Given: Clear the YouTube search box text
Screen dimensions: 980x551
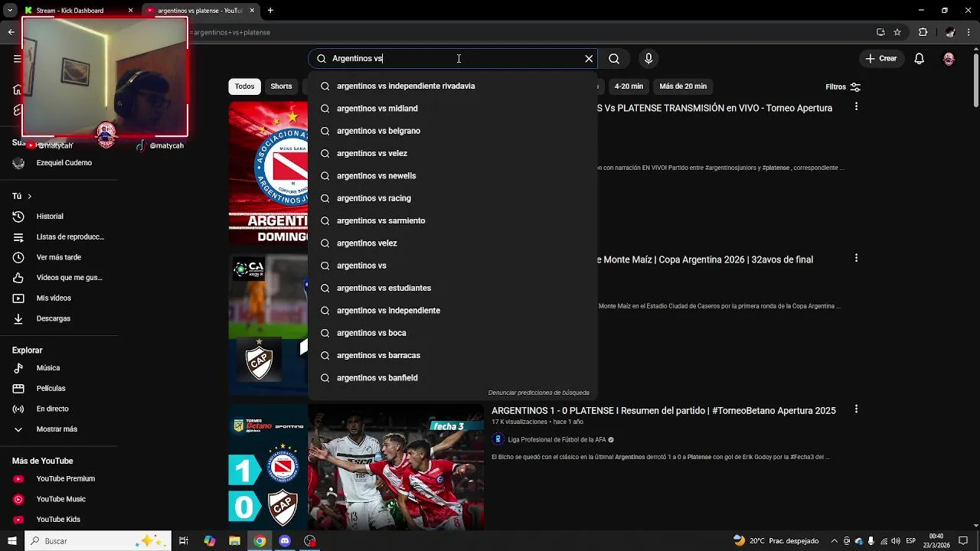Looking at the screenshot, I should (x=589, y=58).
